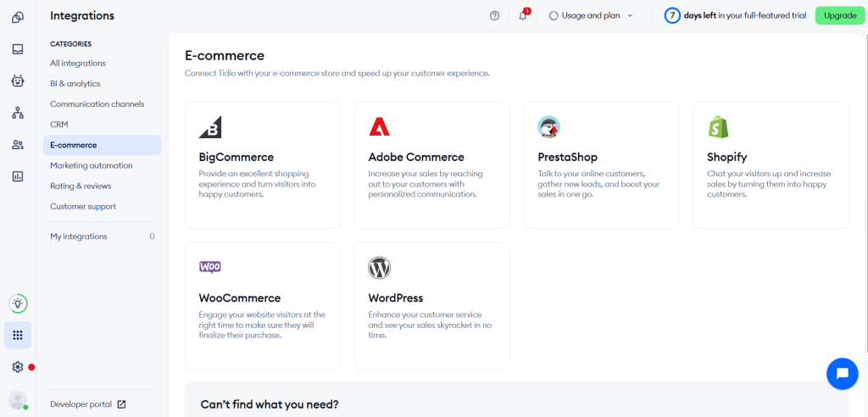Select CRM category
This screenshot has height=417, width=868.
(102, 125)
